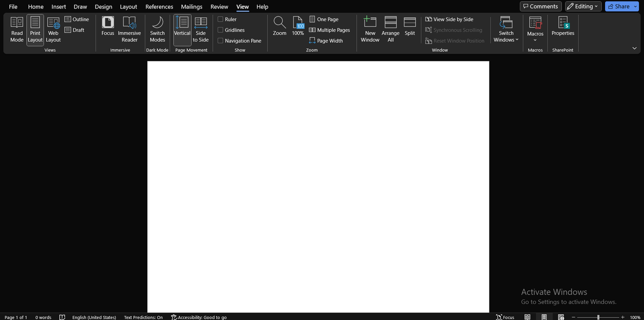Switch to Read Mode view

17,30
